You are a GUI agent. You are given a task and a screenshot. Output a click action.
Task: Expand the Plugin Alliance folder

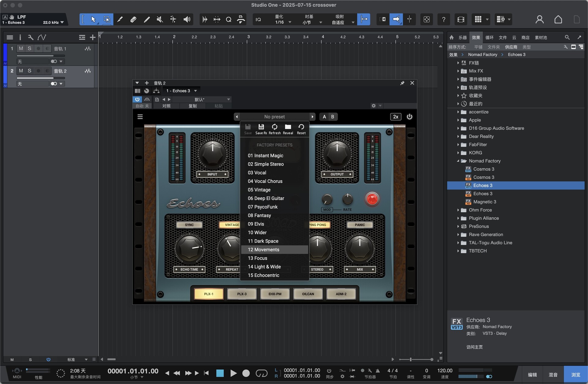pyautogui.click(x=458, y=218)
